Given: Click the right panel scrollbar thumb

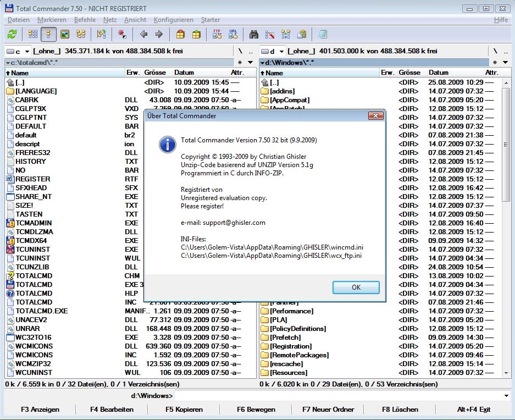Looking at the screenshot, I should click(506, 144).
